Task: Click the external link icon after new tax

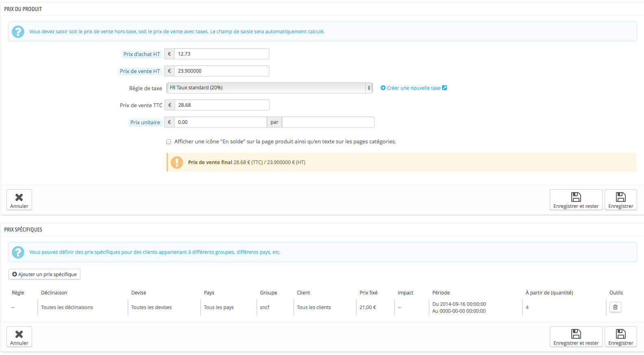Action: (445, 88)
